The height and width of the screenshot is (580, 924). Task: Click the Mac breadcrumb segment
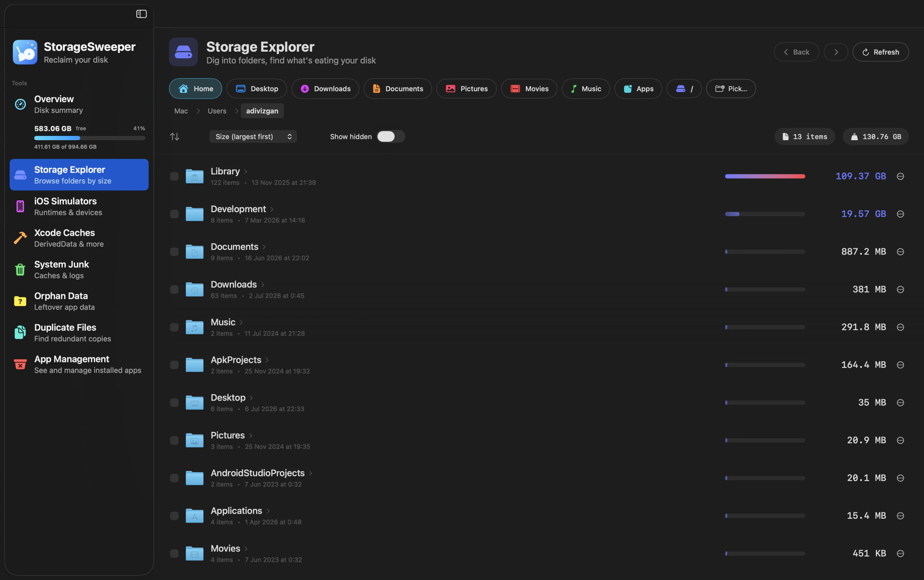point(181,111)
